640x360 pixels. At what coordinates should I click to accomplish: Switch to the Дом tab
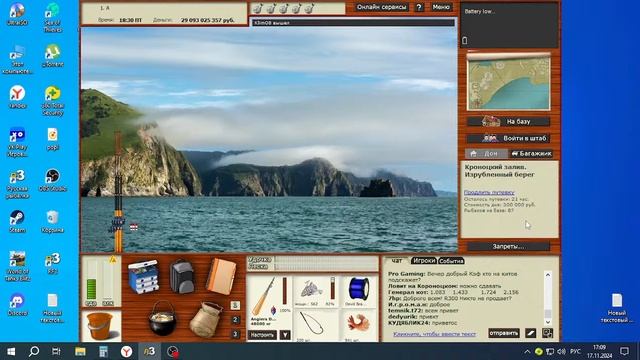coord(486,153)
